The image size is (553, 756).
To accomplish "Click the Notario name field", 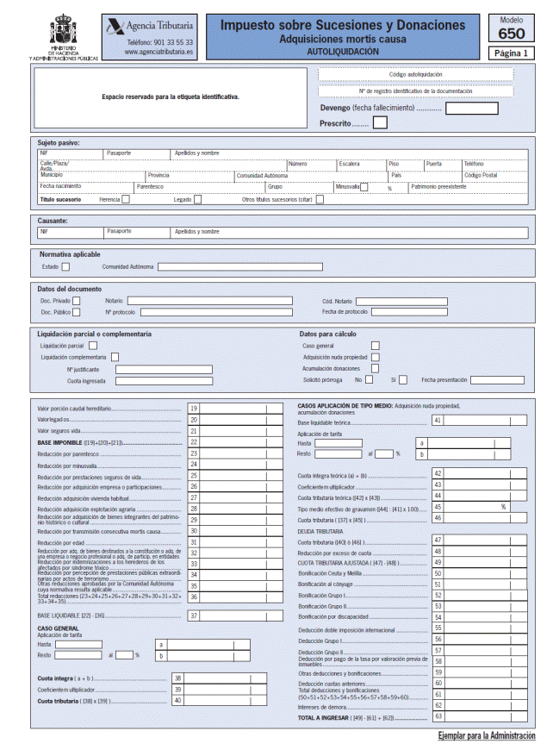I will 209,301.
